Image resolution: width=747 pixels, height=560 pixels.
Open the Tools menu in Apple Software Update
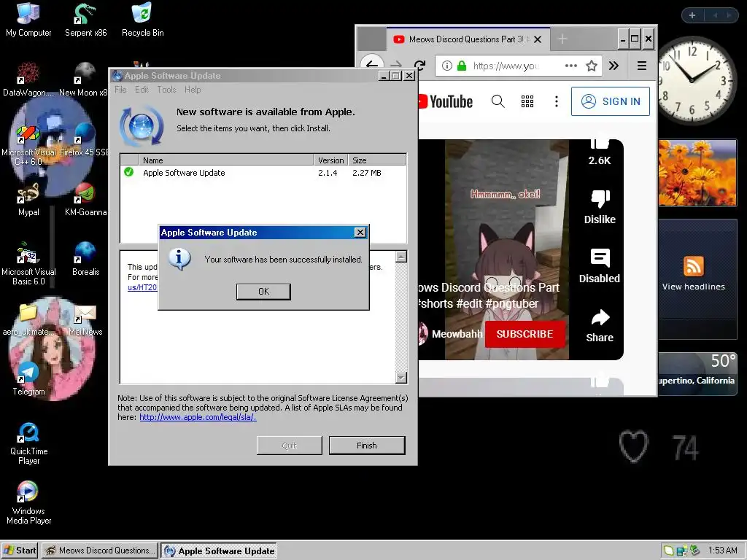[x=167, y=90]
